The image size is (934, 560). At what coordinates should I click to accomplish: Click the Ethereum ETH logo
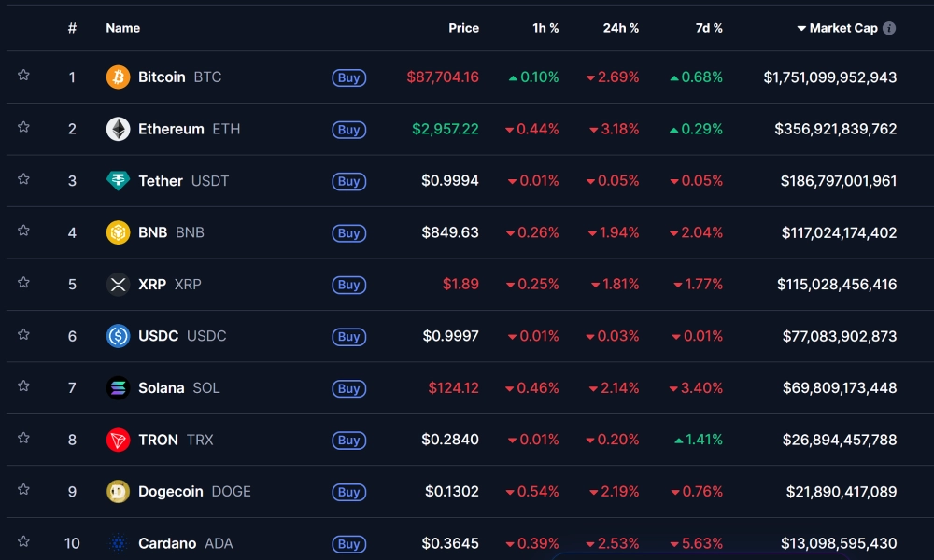click(117, 129)
